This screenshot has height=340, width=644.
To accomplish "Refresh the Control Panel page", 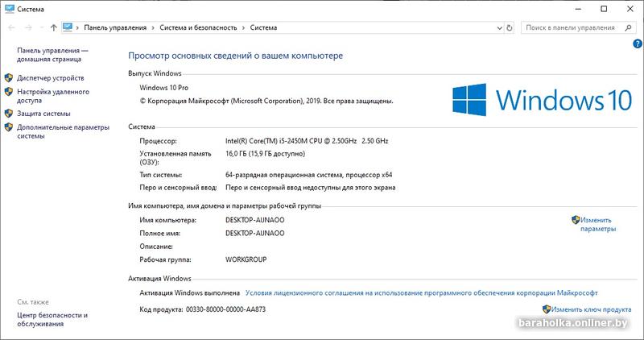I will [x=510, y=28].
